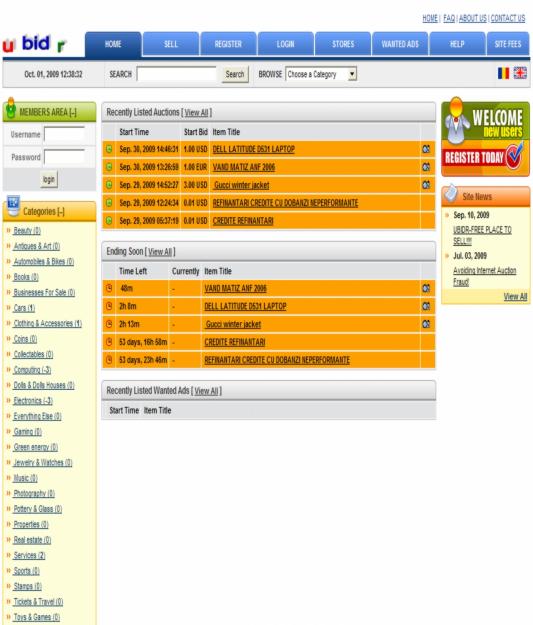The width and height of the screenshot is (533, 625).
Task: Click camera icon for Gucci jacket in Ending Soon
Action: tap(426, 324)
